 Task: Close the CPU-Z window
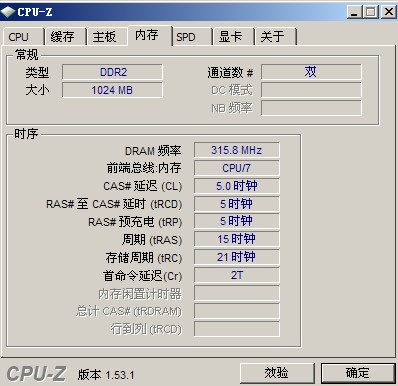389,12
